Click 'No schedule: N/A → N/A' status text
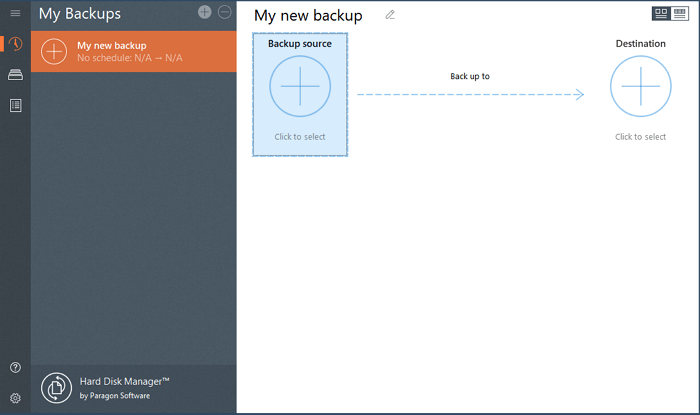Viewport: 700px width, 415px height. coord(129,58)
